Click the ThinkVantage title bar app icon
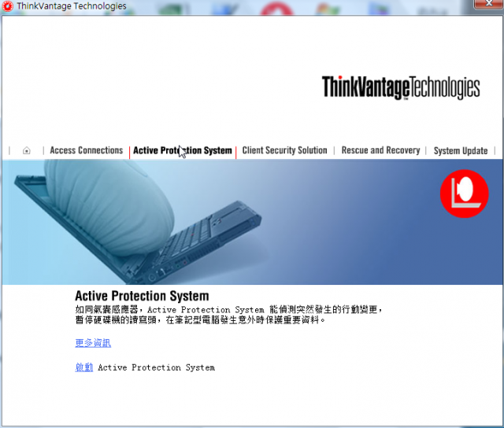Screen dimensions: 504x428 point(7,6)
